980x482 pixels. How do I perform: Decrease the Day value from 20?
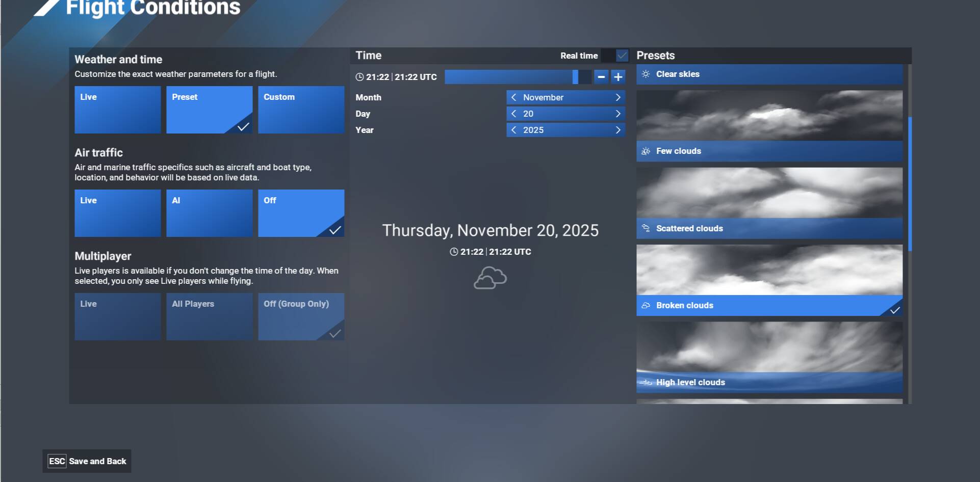click(513, 114)
